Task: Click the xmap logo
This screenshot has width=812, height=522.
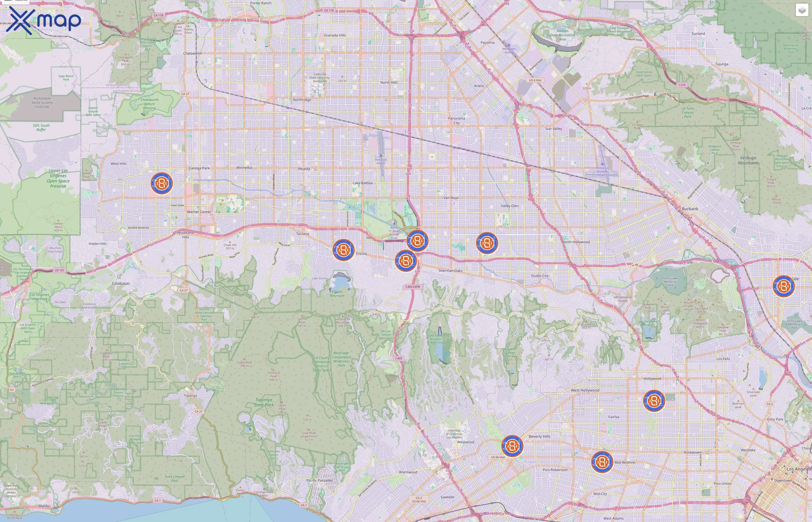Action: (44, 19)
